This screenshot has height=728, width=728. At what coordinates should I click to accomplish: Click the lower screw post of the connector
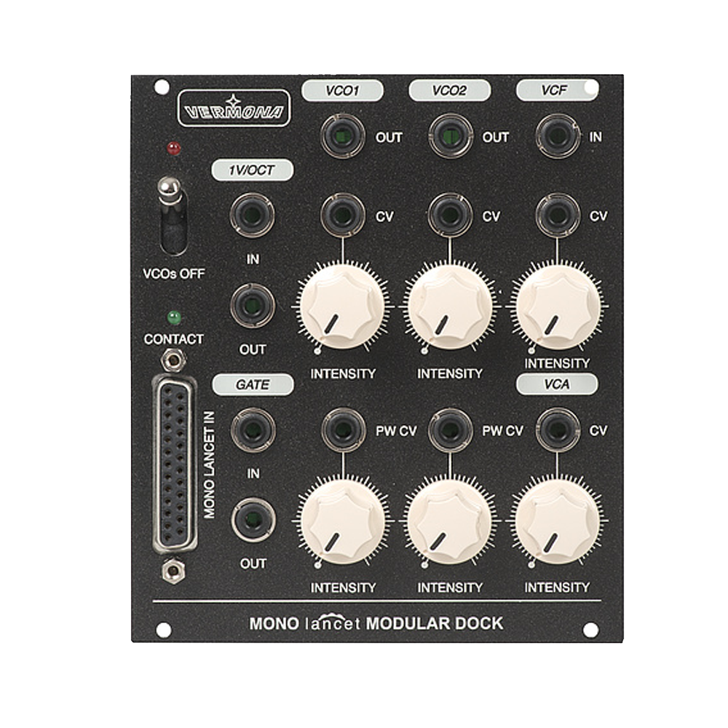[x=173, y=571]
